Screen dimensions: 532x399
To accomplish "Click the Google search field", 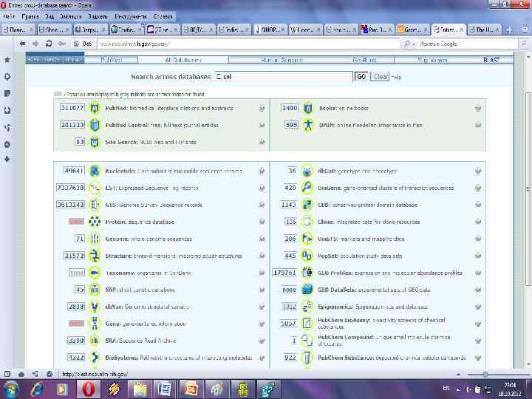I will pyautogui.click(x=467, y=44).
